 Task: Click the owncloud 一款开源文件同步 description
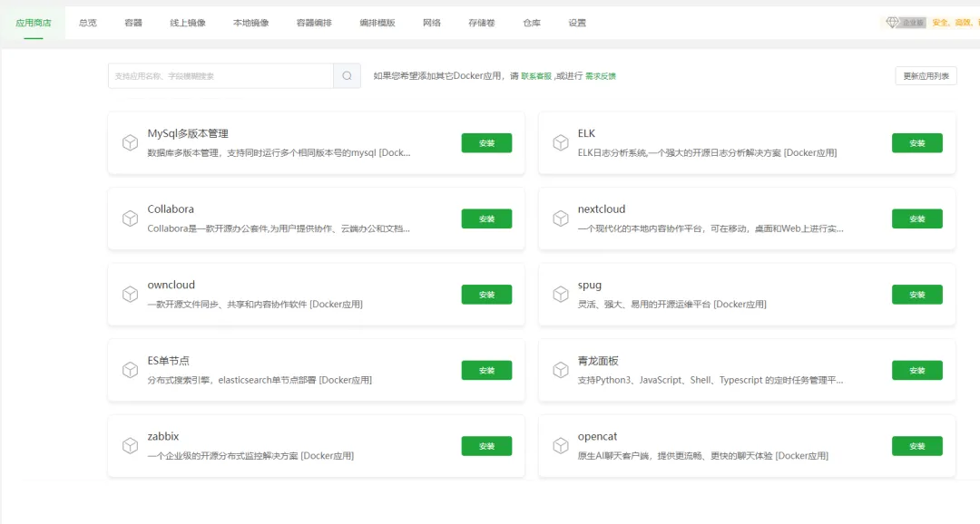[255, 305]
